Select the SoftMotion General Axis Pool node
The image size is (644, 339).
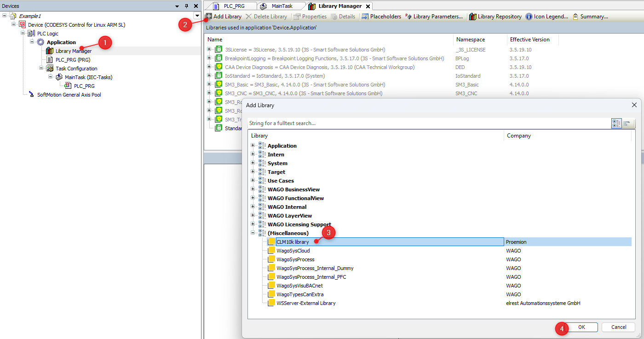[x=69, y=95]
